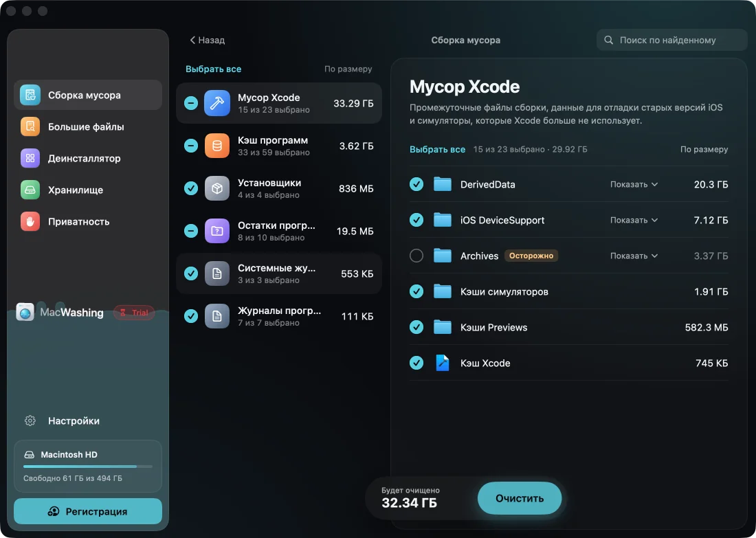Image resolution: width=756 pixels, height=538 pixels.
Task: Open the Сборка мусора section
Action: (88, 95)
